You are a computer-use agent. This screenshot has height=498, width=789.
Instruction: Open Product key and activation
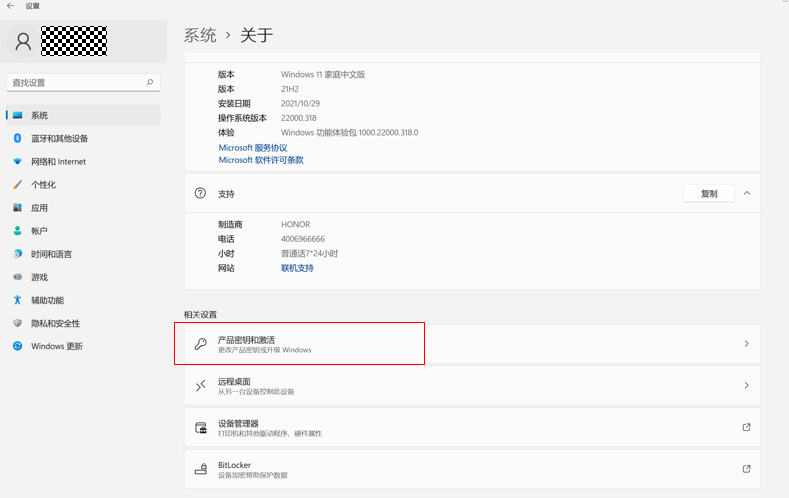(x=472, y=344)
